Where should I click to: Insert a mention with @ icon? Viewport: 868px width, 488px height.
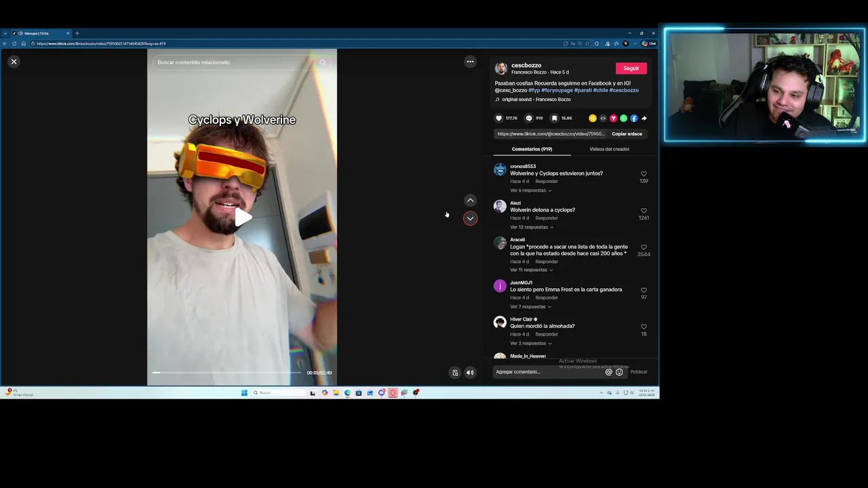point(609,372)
